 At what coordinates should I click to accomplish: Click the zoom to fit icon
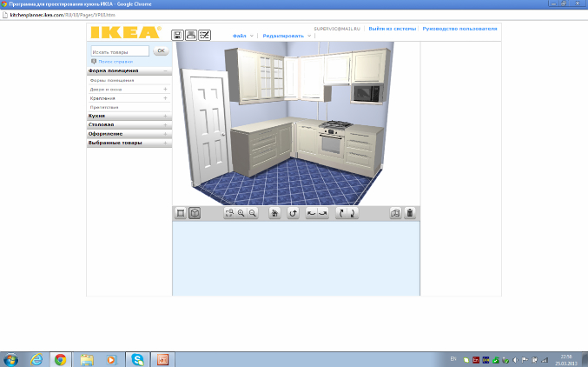coord(229,213)
